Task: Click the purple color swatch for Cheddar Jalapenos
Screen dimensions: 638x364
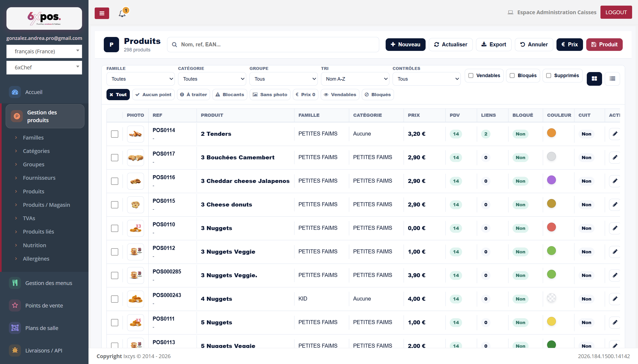Action: (551, 180)
